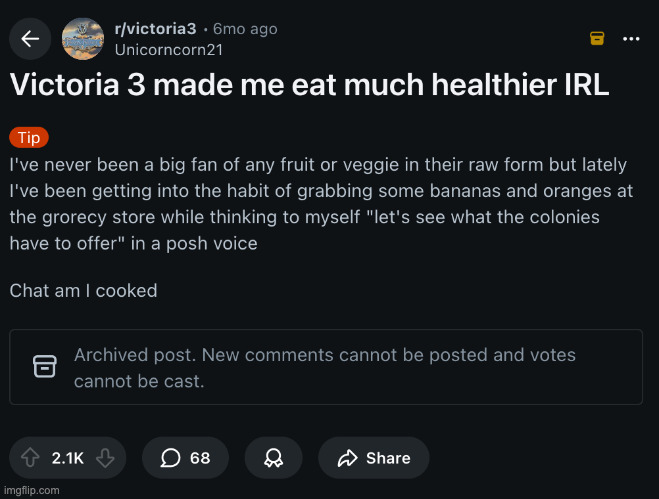Click the '6mo ago' timestamp
The width and height of the screenshot is (659, 499).
coord(245,29)
